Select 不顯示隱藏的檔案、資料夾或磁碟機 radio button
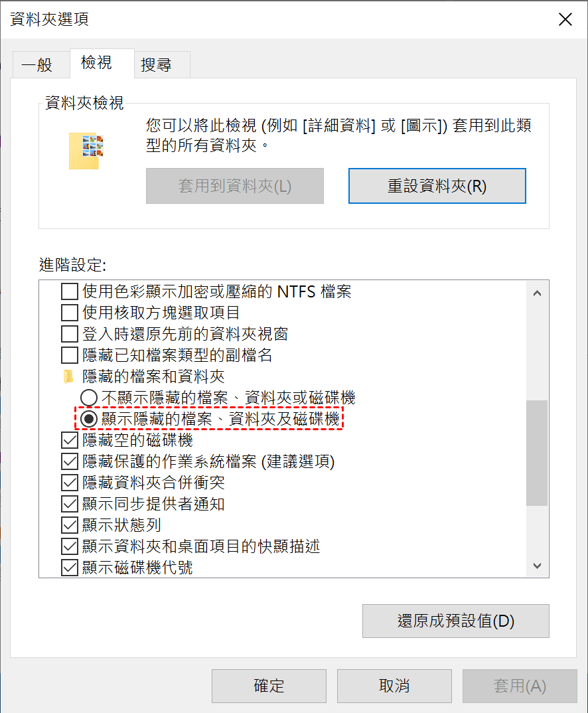 89,398
